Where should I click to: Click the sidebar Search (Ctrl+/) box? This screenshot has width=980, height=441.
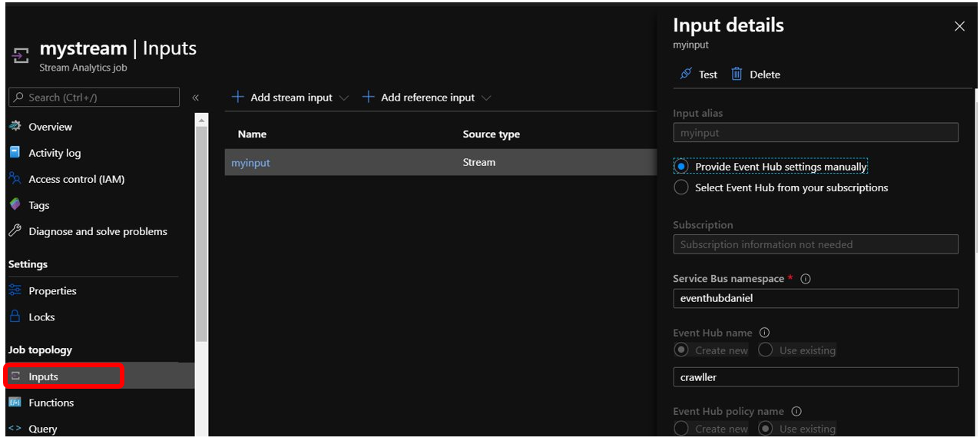coord(94,97)
